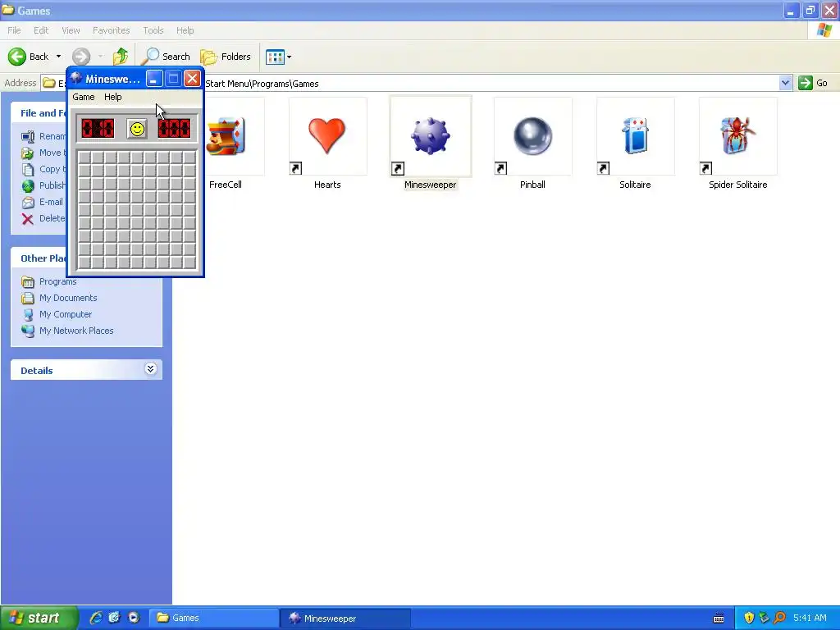Image resolution: width=840 pixels, height=630 pixels.
Task: Open the File menu in Games window
Action: pos(14,30)
